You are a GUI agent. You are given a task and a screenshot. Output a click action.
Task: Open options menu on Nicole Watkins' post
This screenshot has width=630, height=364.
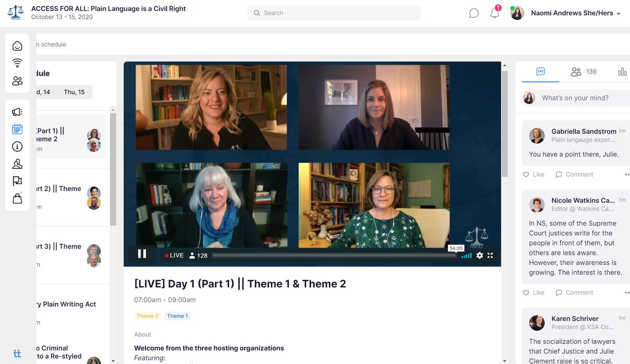626,292
